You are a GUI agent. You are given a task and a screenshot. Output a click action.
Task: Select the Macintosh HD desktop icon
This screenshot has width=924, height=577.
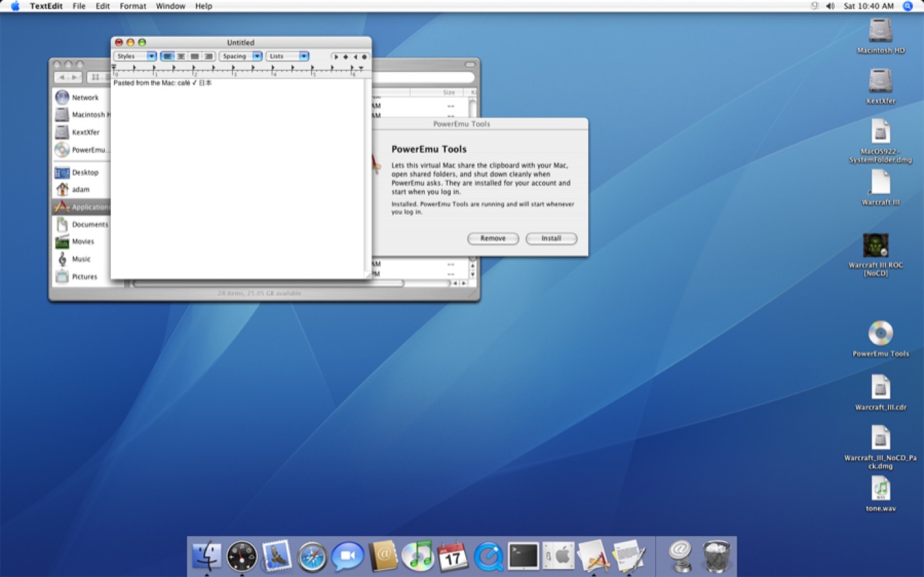(880, 36)
